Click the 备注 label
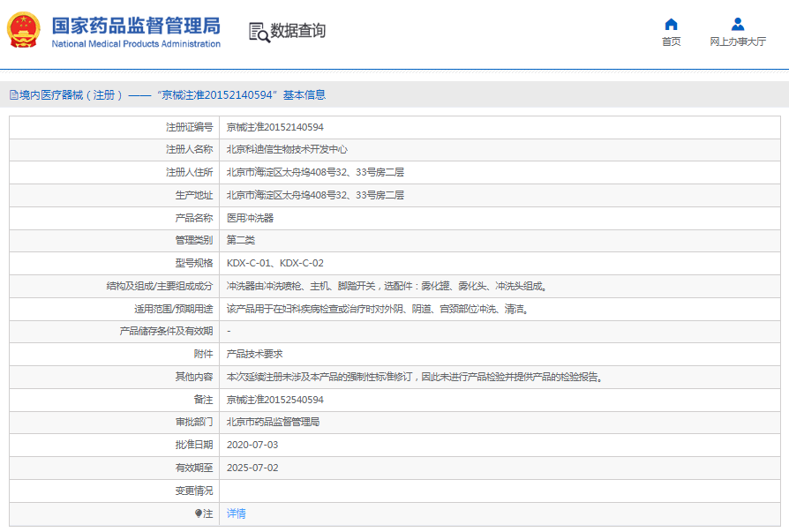 coord(203,400)
